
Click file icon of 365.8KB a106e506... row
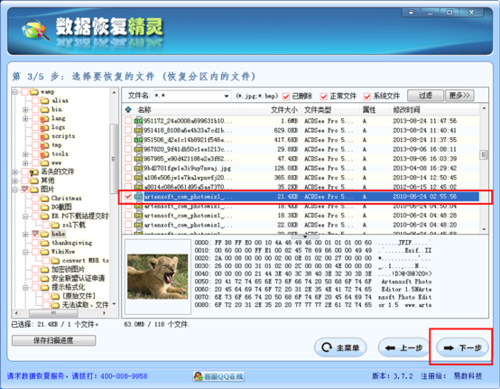138,178
